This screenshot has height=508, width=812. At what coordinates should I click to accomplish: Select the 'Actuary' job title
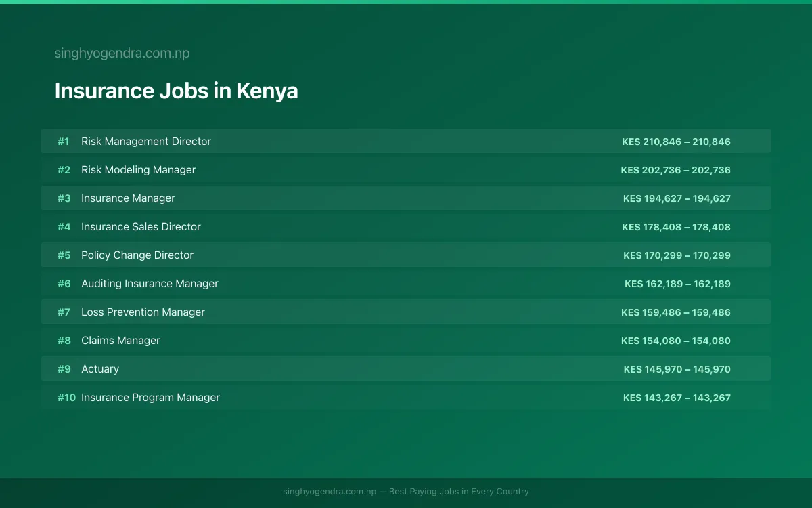coord(100,369)
